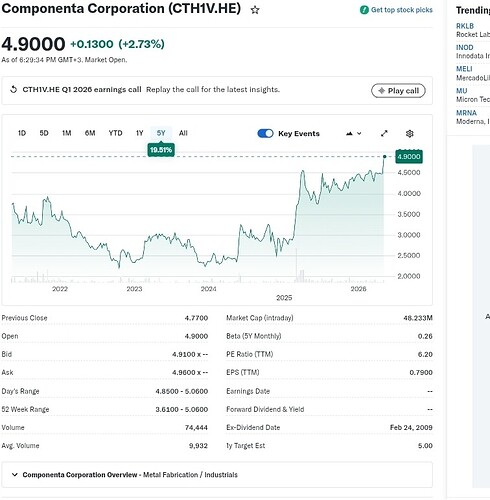Select the 5D chart range

pos(44,133)
